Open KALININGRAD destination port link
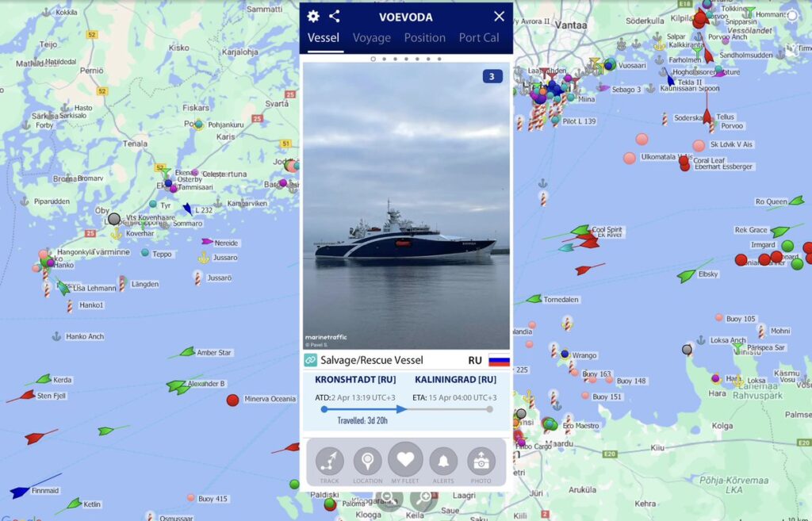The width and height of the screenshot is (812, 521). (456, 380)
